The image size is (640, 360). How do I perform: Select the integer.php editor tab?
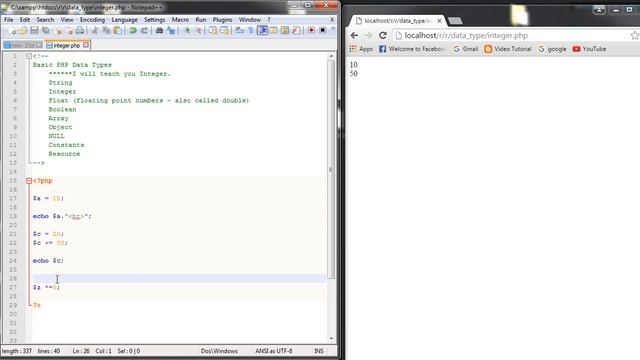[x=67, y=45]
